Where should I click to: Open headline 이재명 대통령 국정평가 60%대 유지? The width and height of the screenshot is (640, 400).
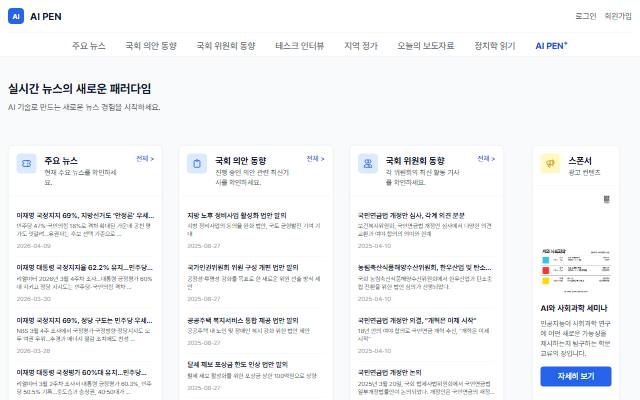coord(82,373)
